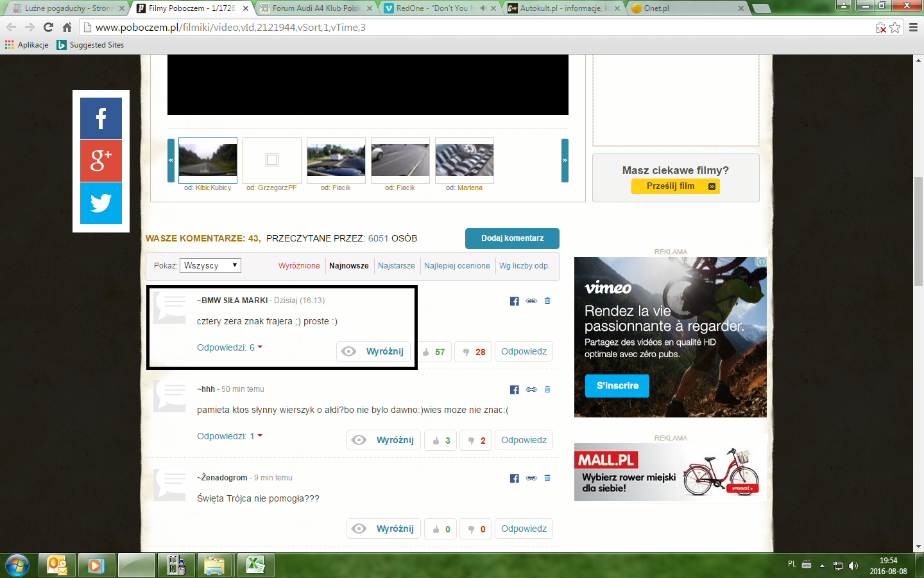Screen dimensions: 924x578
Task: Share on Twitter using sidebar bird icon
Action: point(101,203)
